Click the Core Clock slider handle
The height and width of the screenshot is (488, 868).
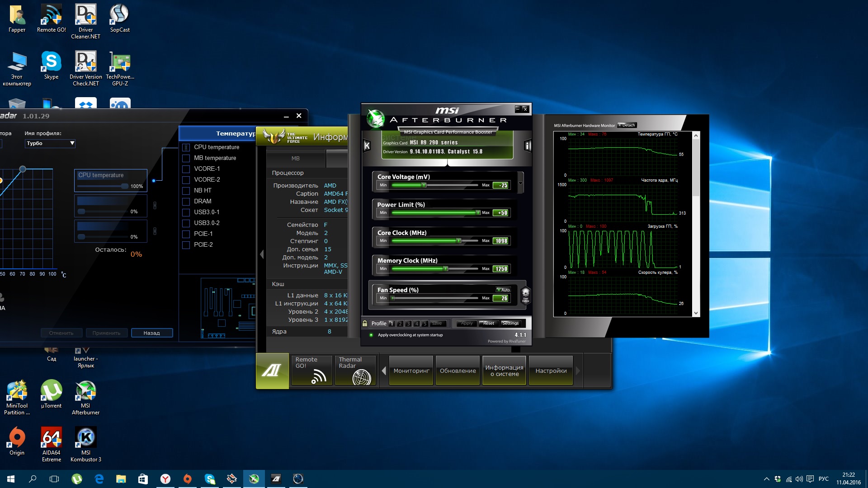[x=459, y=241]
